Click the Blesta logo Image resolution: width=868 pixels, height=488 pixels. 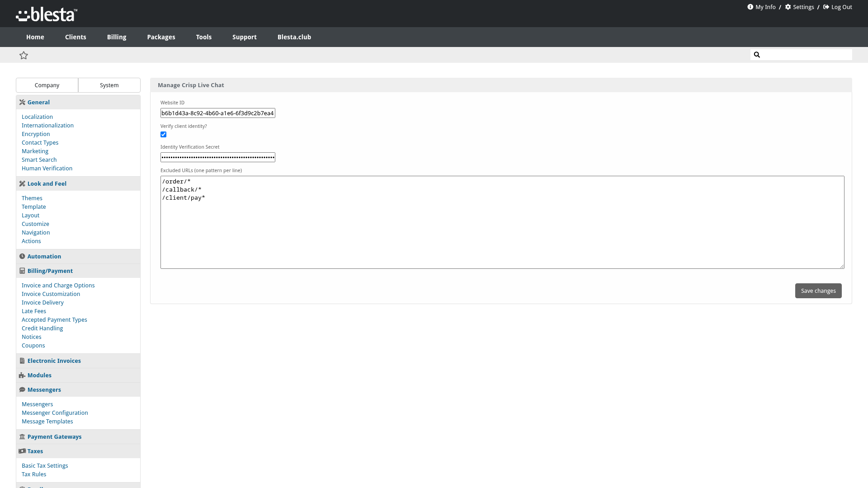[x=47, y=14]
